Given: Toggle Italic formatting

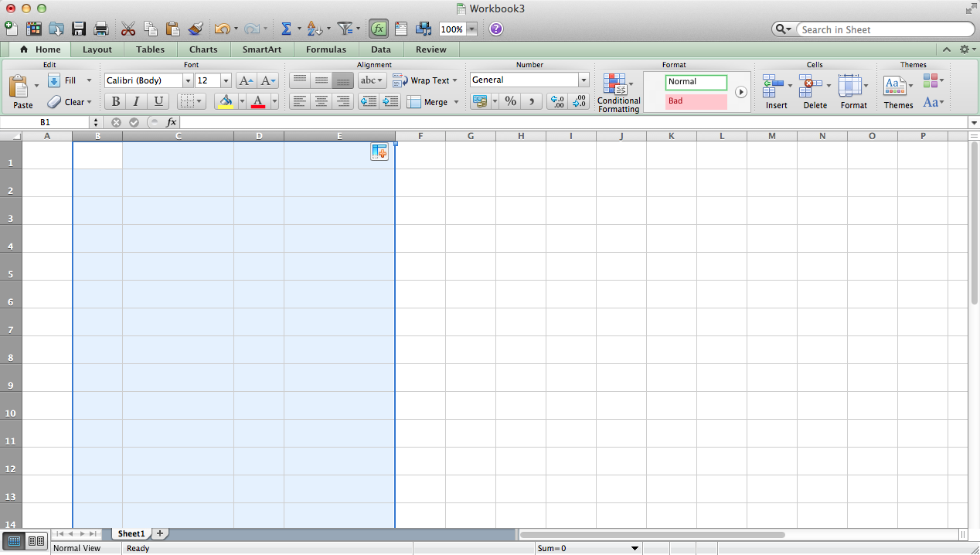Looking at the screenshot, I should point(137,101).
